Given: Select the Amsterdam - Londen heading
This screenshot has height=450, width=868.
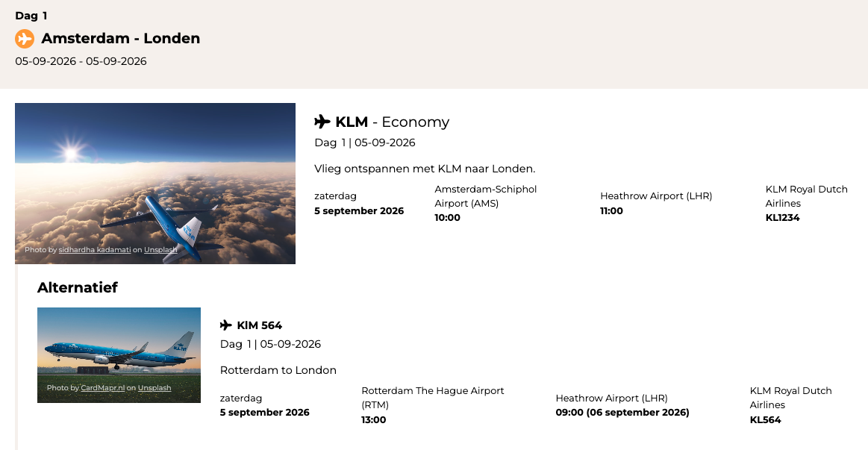Looking at the screenshot, I should (x=121, y=39).
